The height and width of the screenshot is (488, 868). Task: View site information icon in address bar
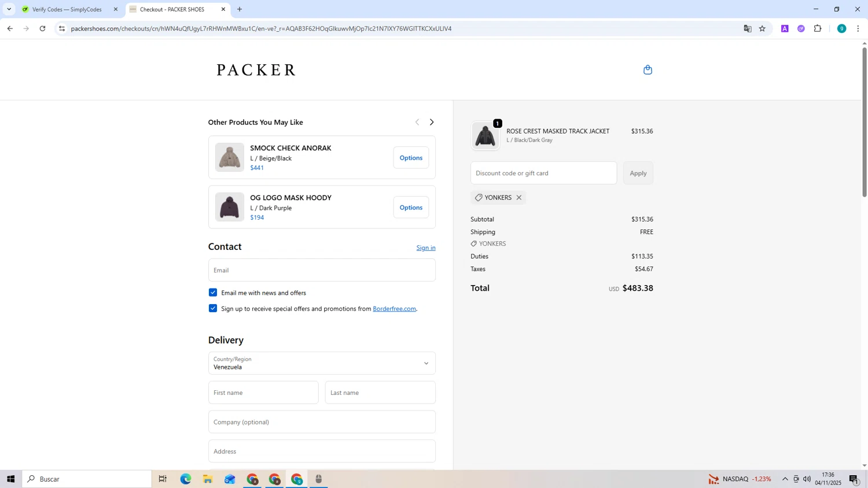62,28
